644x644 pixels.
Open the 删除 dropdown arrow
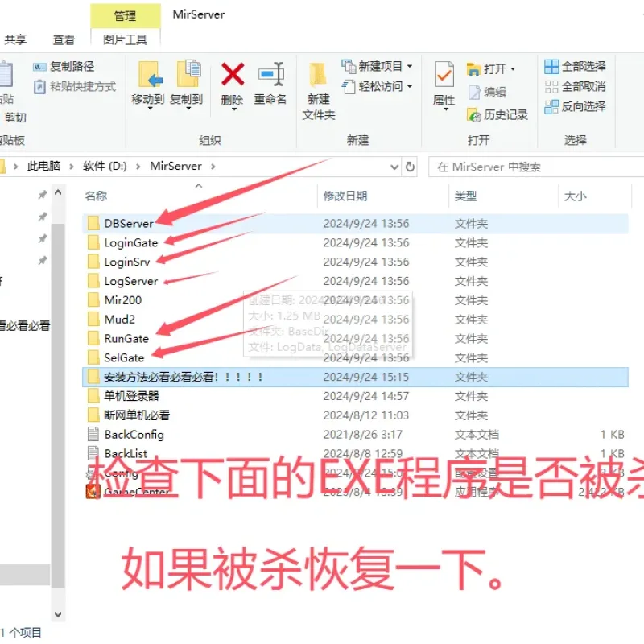pos(233,109)
